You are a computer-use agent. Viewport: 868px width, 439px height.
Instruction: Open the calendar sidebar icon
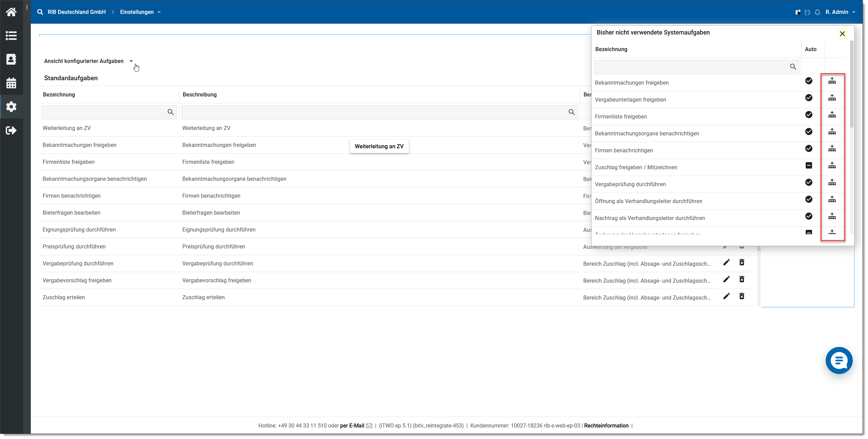point(11,83)
